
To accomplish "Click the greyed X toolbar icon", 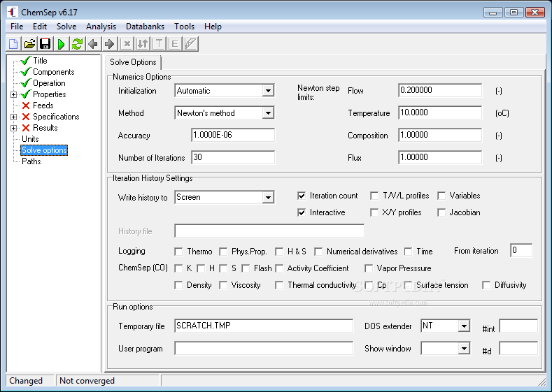I will pyautogui.click(x=127, y=44).
